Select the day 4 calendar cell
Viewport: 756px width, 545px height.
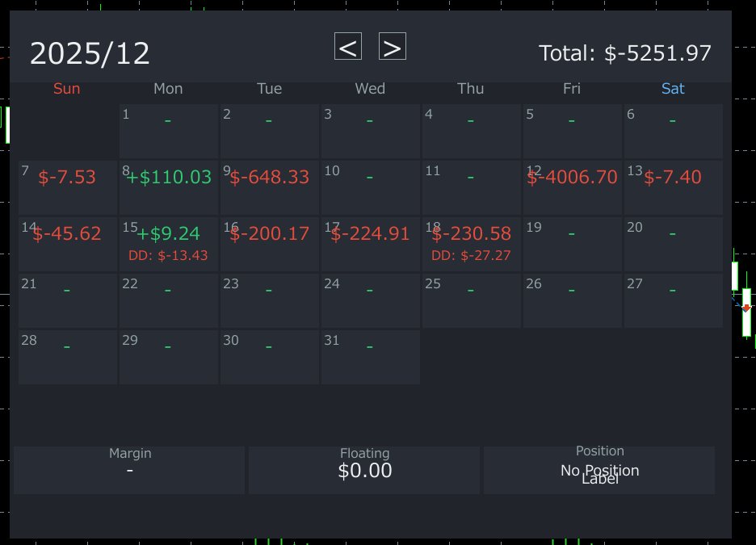click(472, 131)
